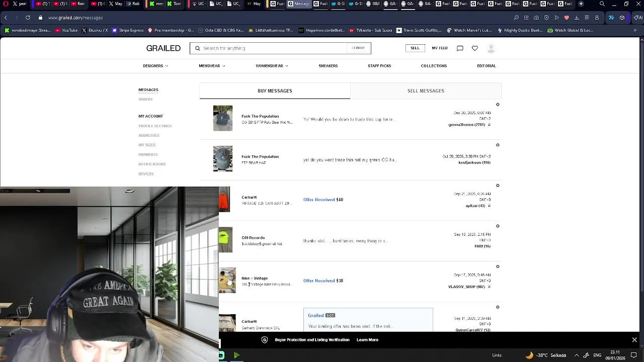644x362 pixels.
Task: Click the shield icon in buyer protection banner
Action: click(x=265, y=340)
